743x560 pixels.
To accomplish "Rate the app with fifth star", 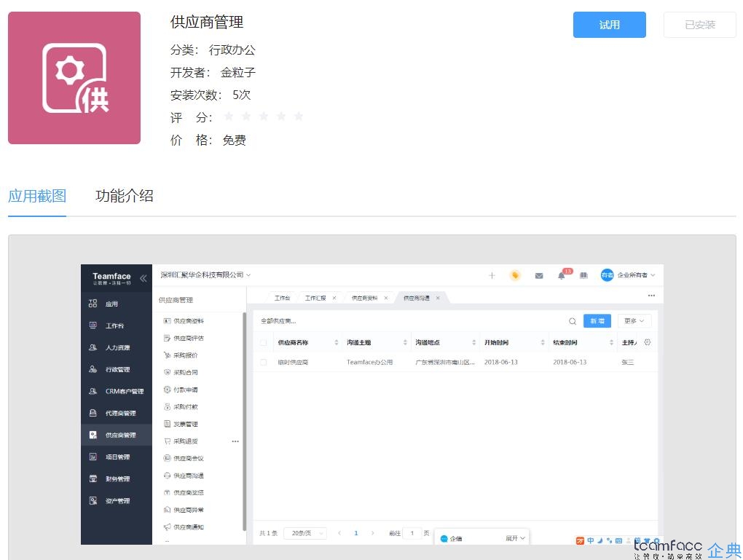I will coord(299,116).
